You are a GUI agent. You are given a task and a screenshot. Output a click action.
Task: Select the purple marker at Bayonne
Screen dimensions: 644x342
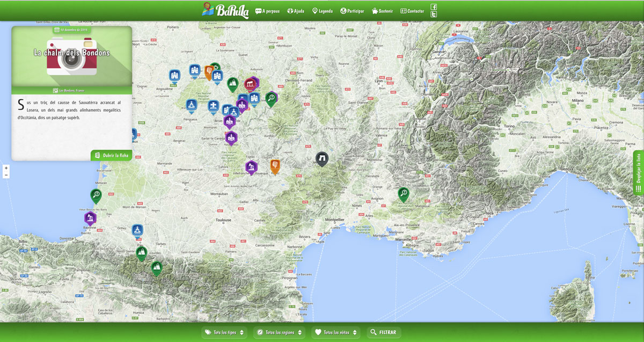[x=90, y=219]
